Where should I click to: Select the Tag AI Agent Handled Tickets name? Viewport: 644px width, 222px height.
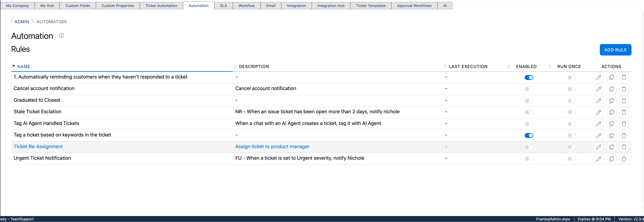point(46,123)
